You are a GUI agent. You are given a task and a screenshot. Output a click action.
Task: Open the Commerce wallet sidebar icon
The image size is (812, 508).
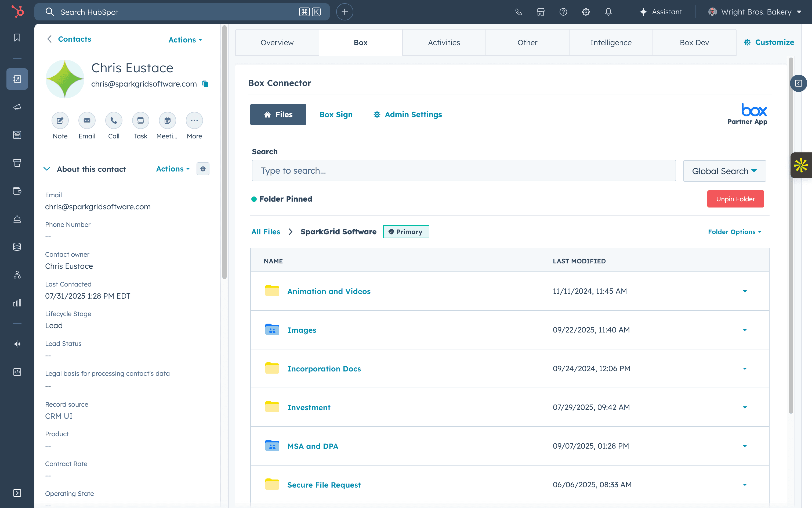(17, 191)
